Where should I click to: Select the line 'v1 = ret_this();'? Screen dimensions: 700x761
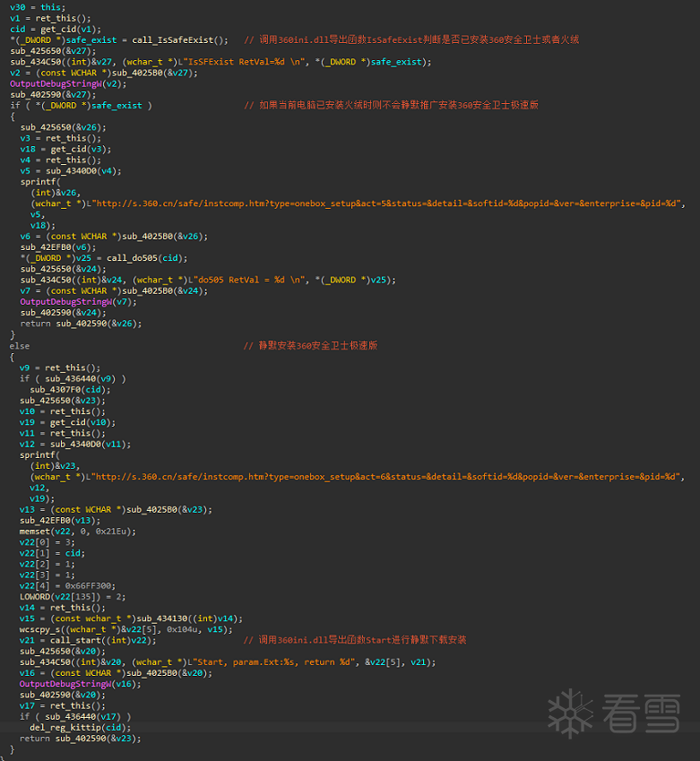point(50,19)
